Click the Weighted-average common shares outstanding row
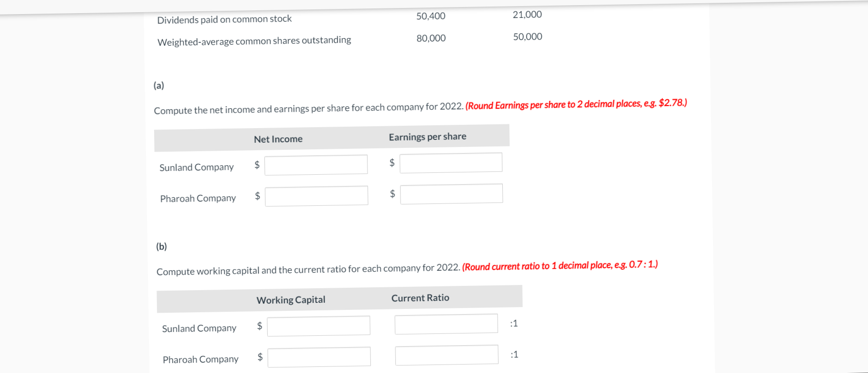The image size is (868, 373). 254,41
